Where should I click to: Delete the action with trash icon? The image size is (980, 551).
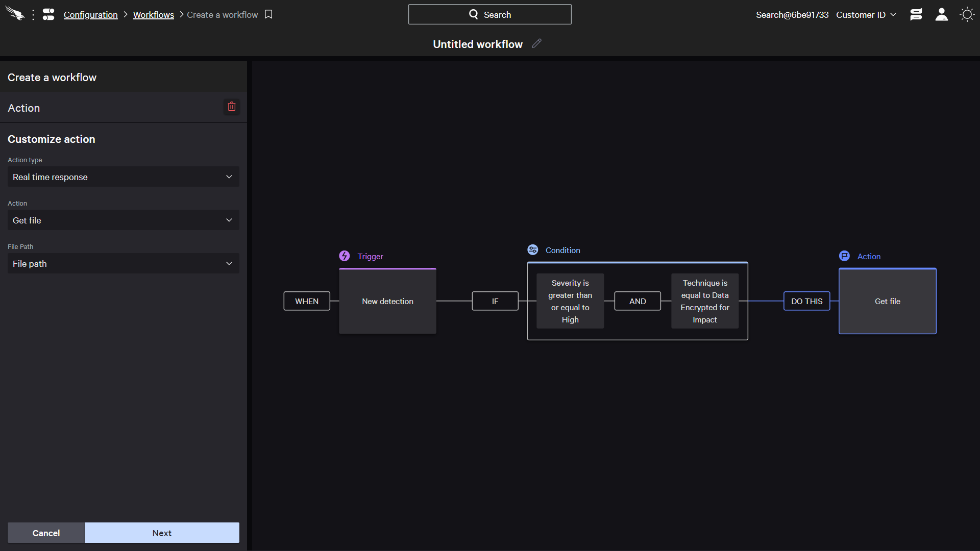pyautogui.click(x=232, y=107)
